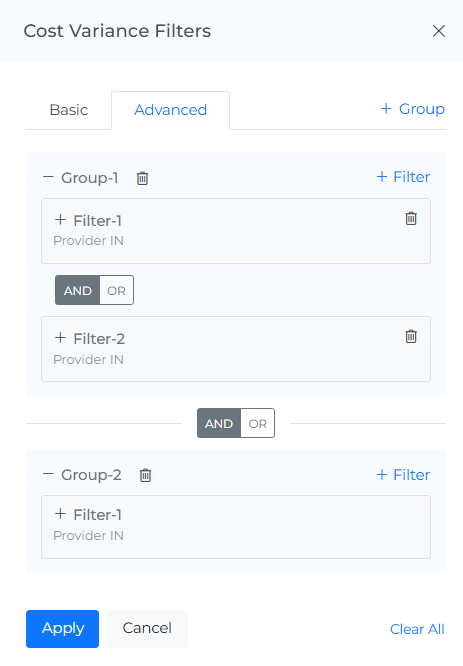The width and height of the screenshot is (463, 666).
Task: Apply the cost variance filters
Action: pyautogui.click(x=62, y=629)
